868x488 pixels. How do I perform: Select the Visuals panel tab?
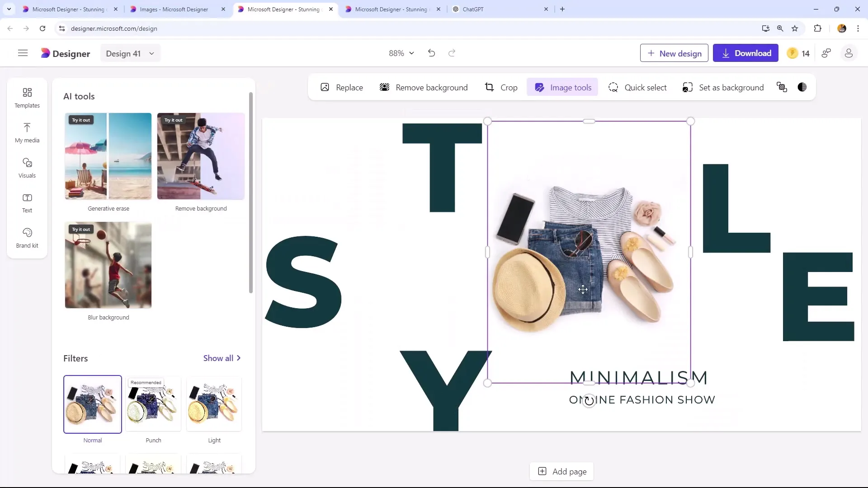click(x=27, y=168)
